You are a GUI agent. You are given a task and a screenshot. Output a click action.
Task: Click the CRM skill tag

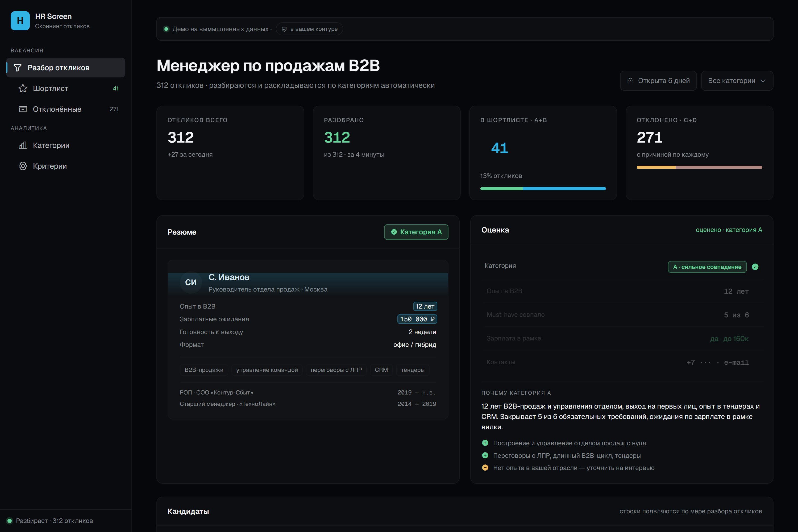tap(381, 370)
